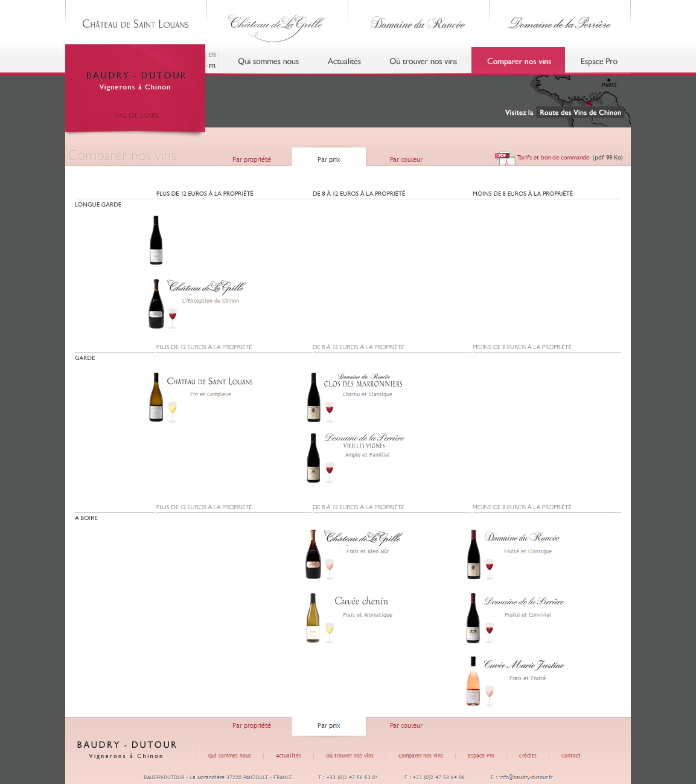Image resolution: width=696 pixels, height=784 pixels.
Task: Open Domaine de la Perrière Vieilles Vignes bottle
Action: pos(313,457)
